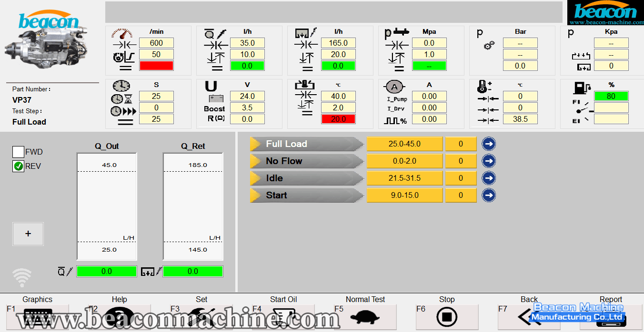Open Help with the F2 icon
The width and height of the screenshot is (644, 332).
click(120, 316)
